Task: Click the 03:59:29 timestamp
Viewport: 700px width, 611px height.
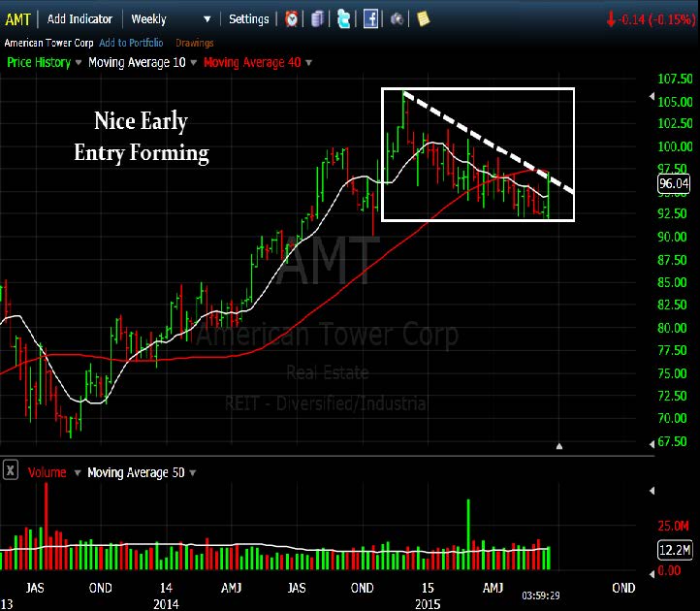Action: tap(541, 595)
